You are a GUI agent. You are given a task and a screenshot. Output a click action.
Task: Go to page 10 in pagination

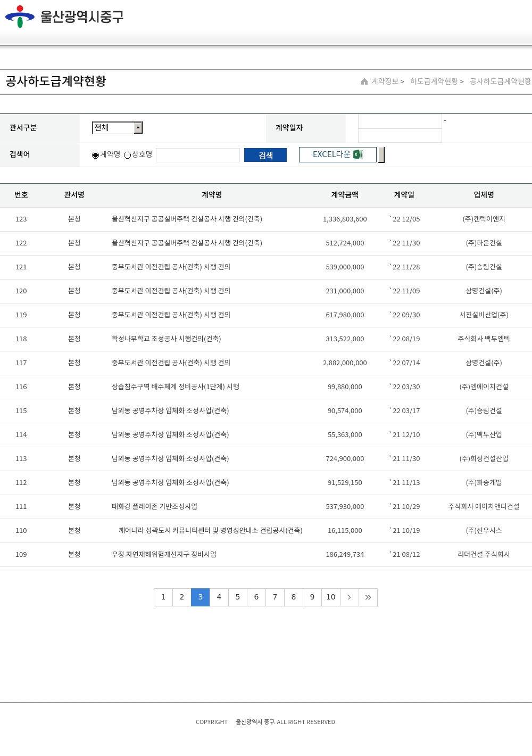coord(331,597)
